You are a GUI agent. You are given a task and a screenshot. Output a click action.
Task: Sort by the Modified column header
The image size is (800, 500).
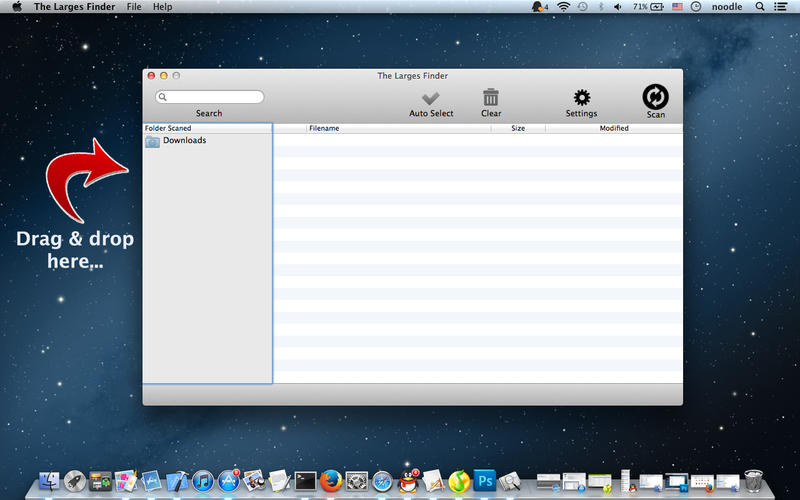pos(614,129)
